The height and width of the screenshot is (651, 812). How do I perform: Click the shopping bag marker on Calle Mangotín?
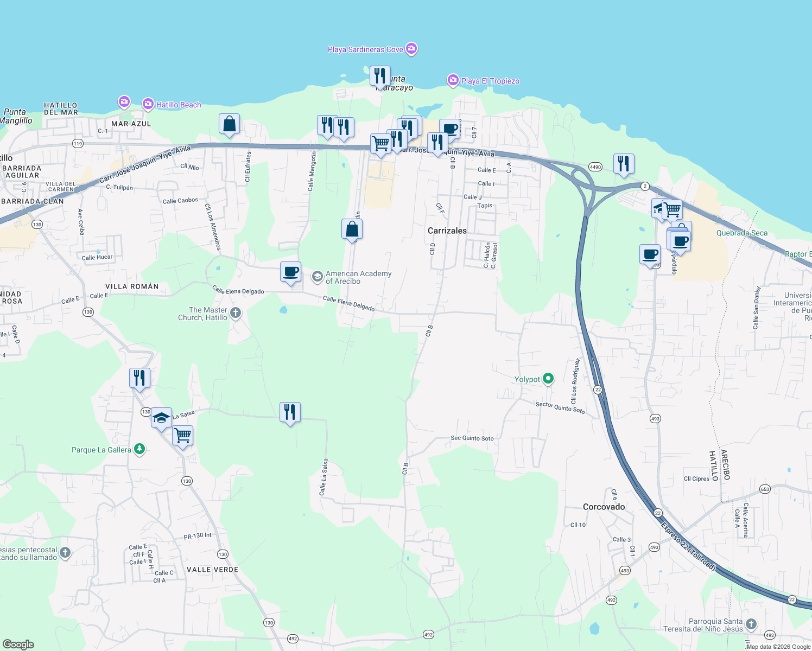[x=352, y=229]
